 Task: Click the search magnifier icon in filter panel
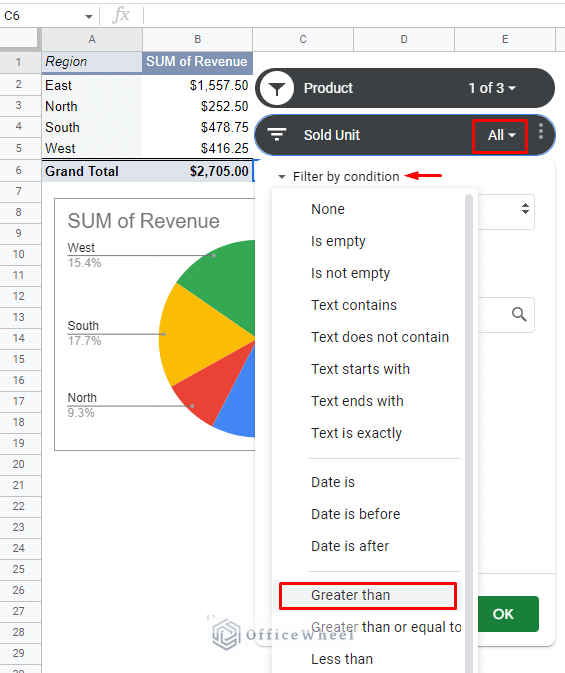(519, 315)
